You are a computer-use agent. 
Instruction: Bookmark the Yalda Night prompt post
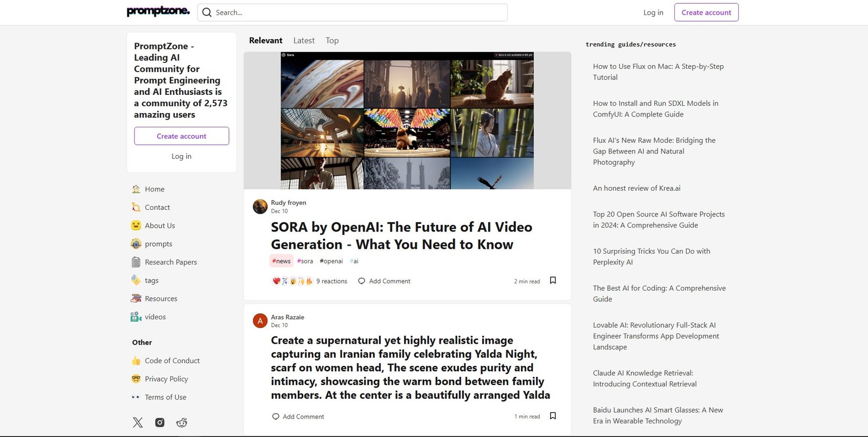[553, 416]
